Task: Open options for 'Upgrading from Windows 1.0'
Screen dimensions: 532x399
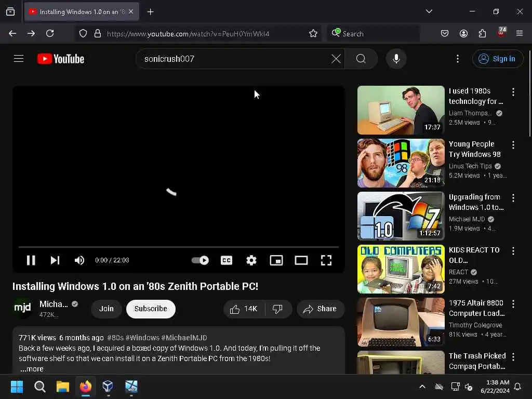Action: pos(513,198)
